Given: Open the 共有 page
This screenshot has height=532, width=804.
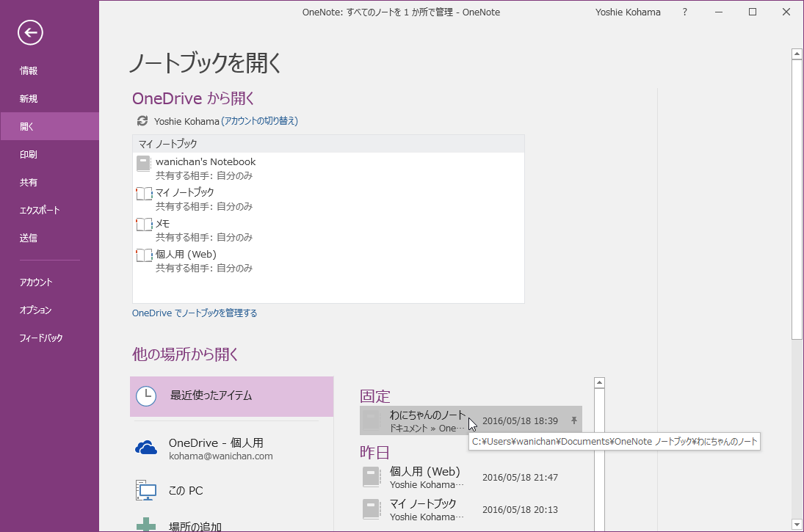Looking at the screenshot, I should [x=50, y=182].
